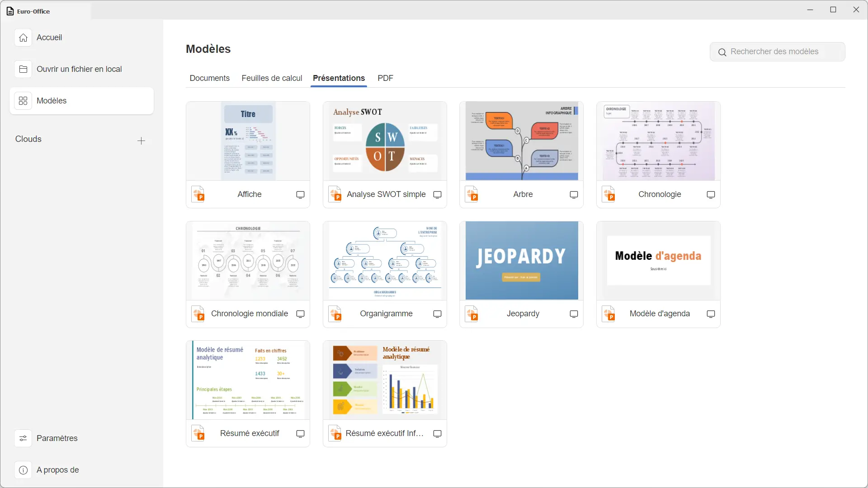Click the presentation file icon of Résumé exécutif Inf…
Image resolution: width=868 pixels, height=488 pixels.
tap(335, 433)
